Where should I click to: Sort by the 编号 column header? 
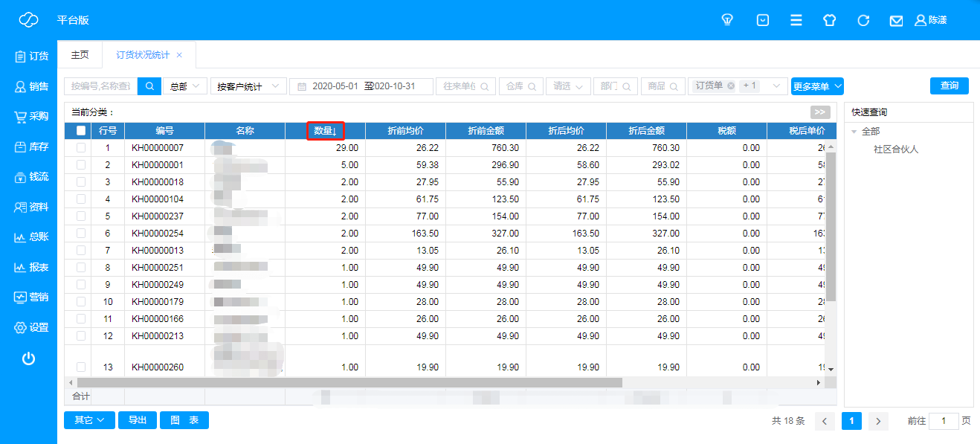click(164, 130)
